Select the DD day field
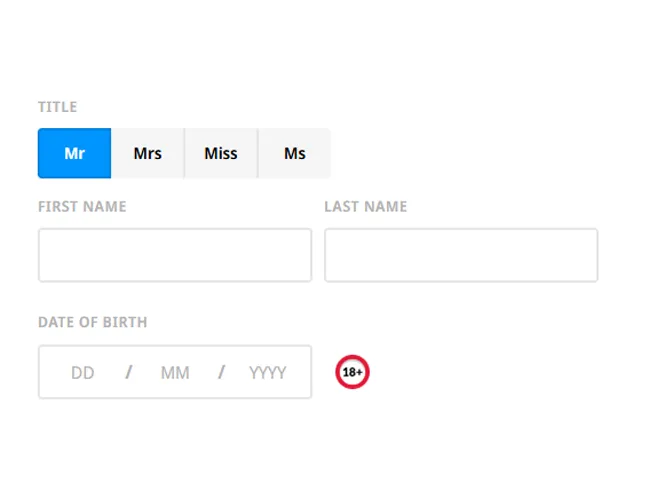Screen dimensions: 648x500 (83, 373)
